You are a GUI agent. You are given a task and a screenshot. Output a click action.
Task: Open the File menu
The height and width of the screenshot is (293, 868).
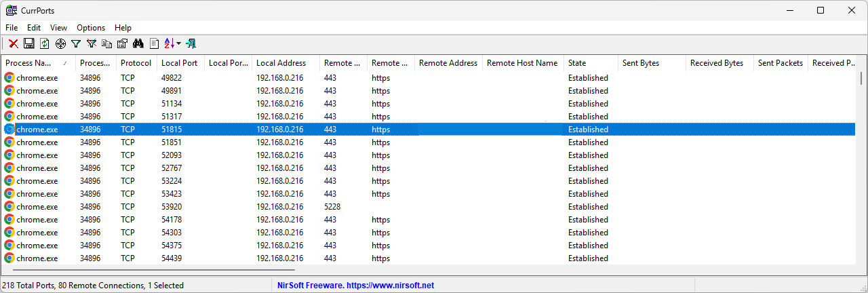pyautogui.click(x=12, y=28)
